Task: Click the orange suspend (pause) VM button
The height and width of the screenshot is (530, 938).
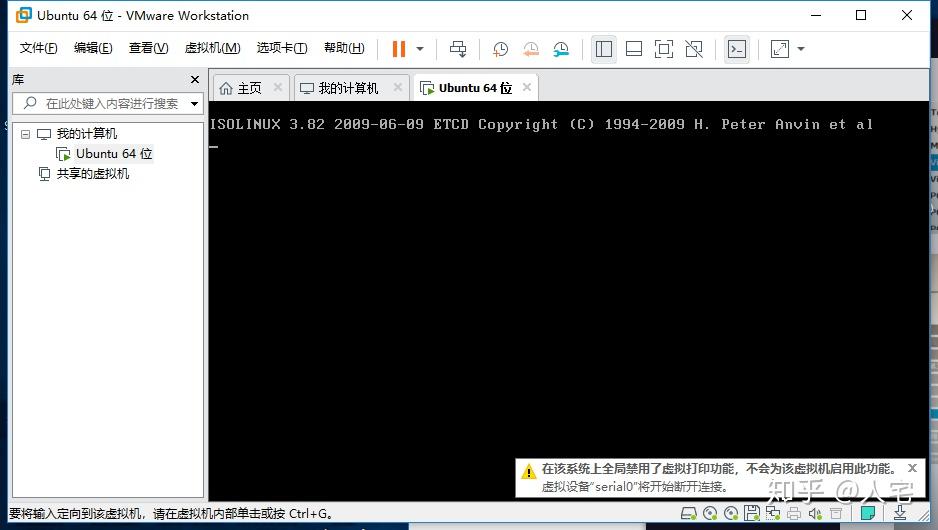Action: pyautogui.click(x=399, y=49)
